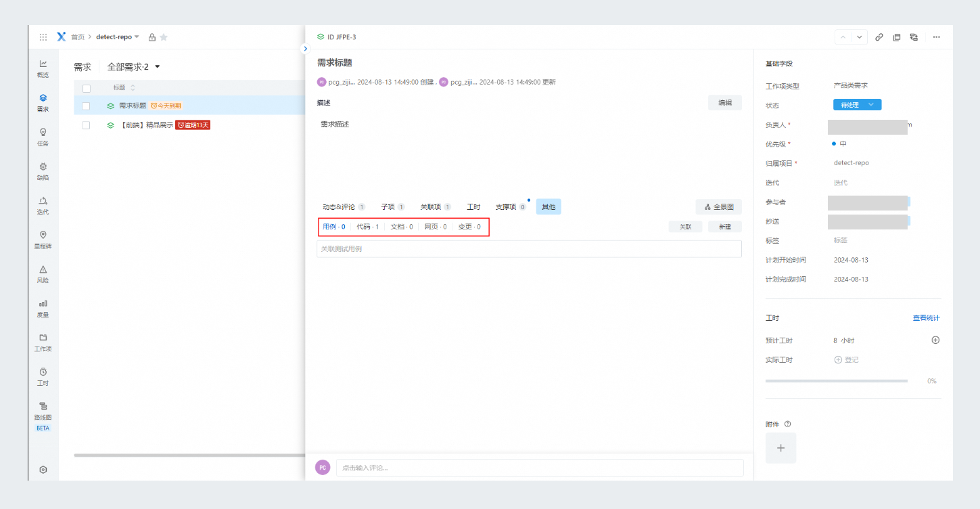Add attachment using the plus tile
980x509 pixels.
tap(780, 448)
